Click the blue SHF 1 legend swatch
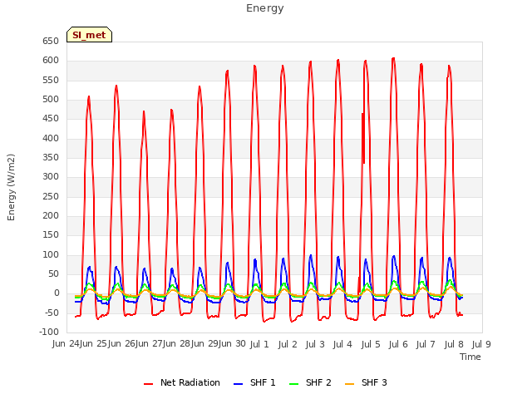The image size is (532, 399). click(x=239, y=384)
